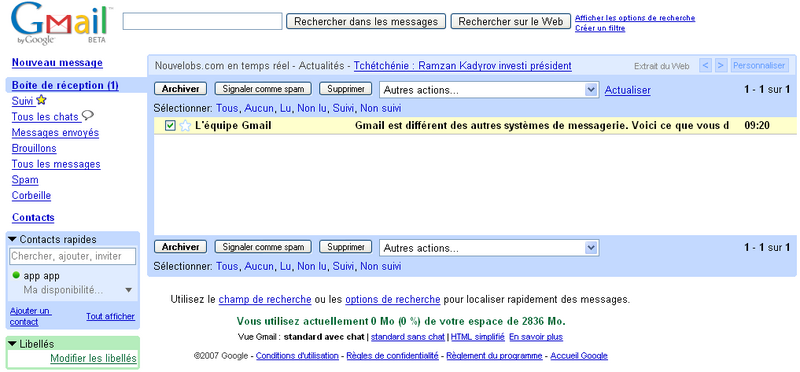Click the Chercher, ajouter, inviter field

(73, 256)
